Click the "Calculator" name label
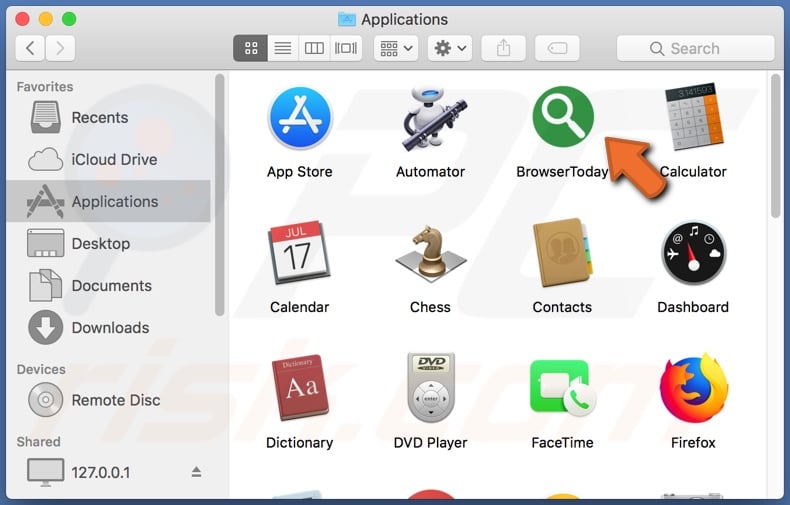The width and height of the screenshot is (790, 505). (x=693, y=172)
